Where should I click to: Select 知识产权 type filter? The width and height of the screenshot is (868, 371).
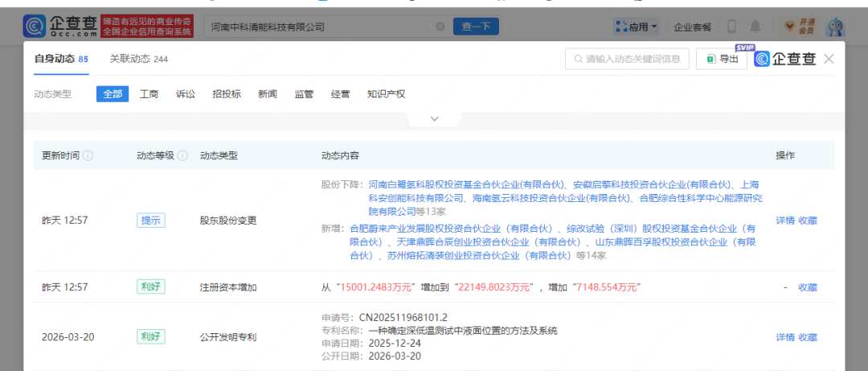386,94
